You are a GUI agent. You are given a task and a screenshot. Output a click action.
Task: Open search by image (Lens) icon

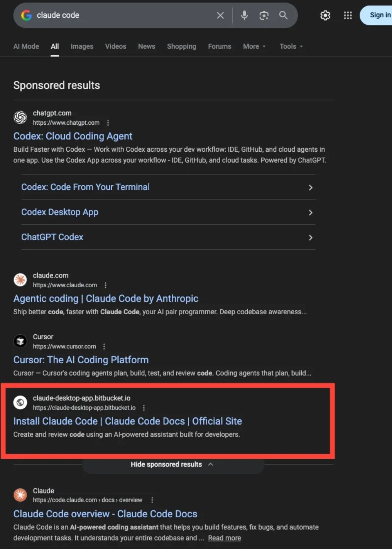coord(264,15)
